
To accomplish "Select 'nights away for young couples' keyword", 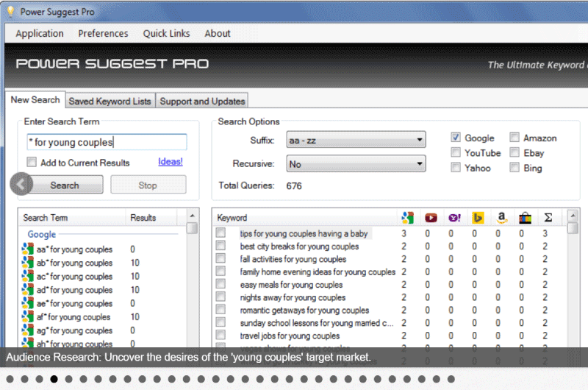I will 293,297.
